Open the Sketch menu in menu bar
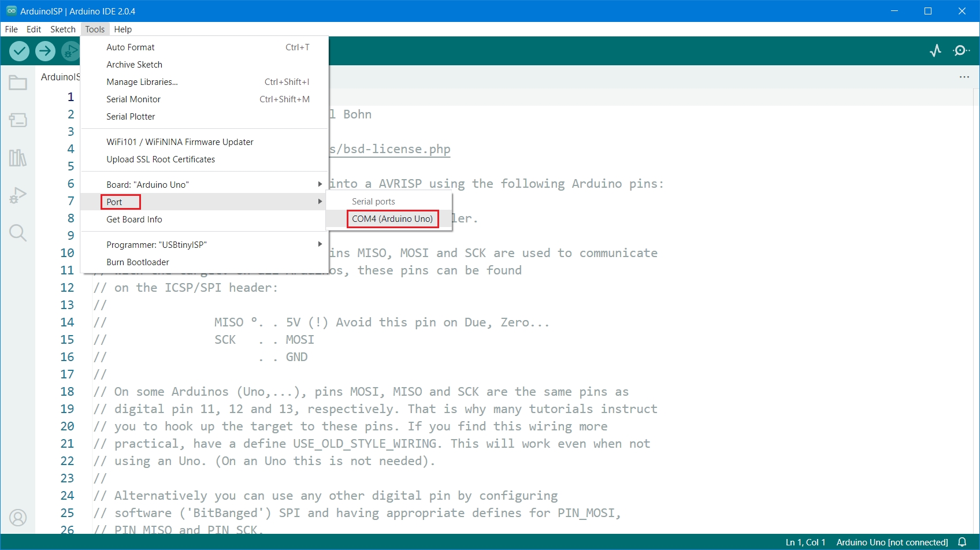 pos(63,29)
